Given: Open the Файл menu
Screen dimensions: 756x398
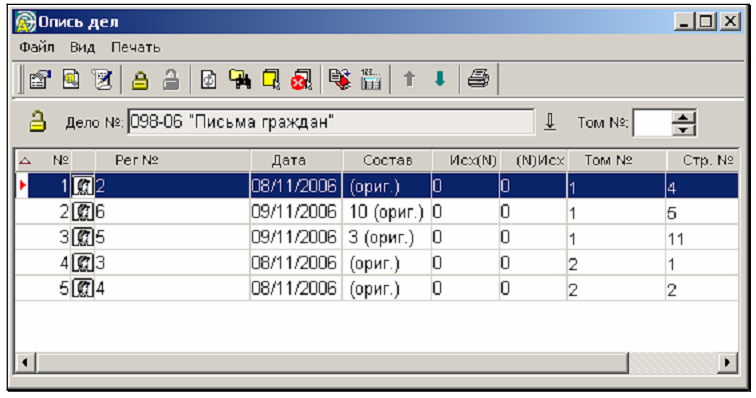Looking at the screenshot, I should (x=37, y=47).
